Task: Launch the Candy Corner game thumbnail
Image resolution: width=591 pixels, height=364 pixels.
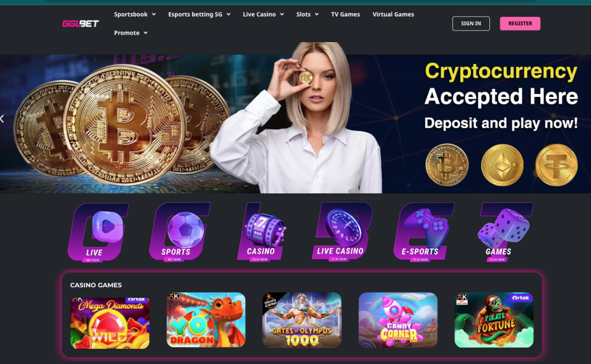Action: [x=398, y=320]
